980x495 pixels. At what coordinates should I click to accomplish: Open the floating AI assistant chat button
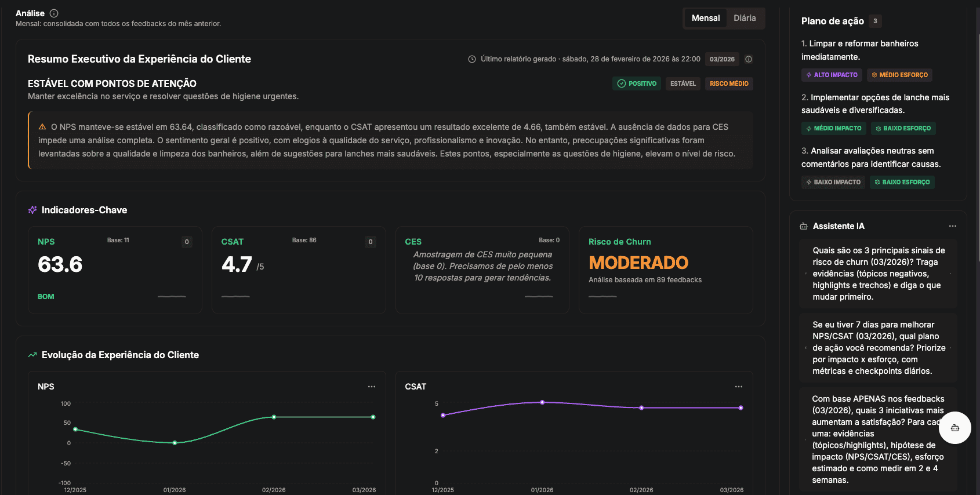(x=955, y=428)
